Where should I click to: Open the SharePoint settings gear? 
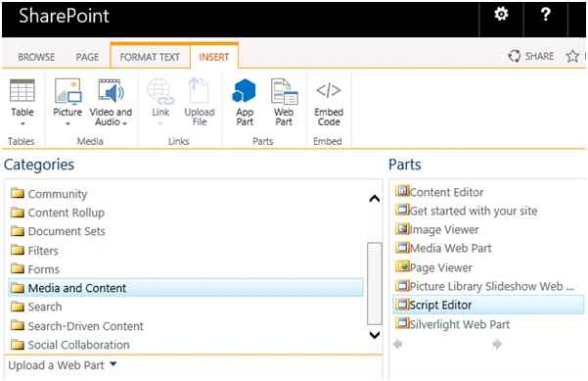click(501, 15)
